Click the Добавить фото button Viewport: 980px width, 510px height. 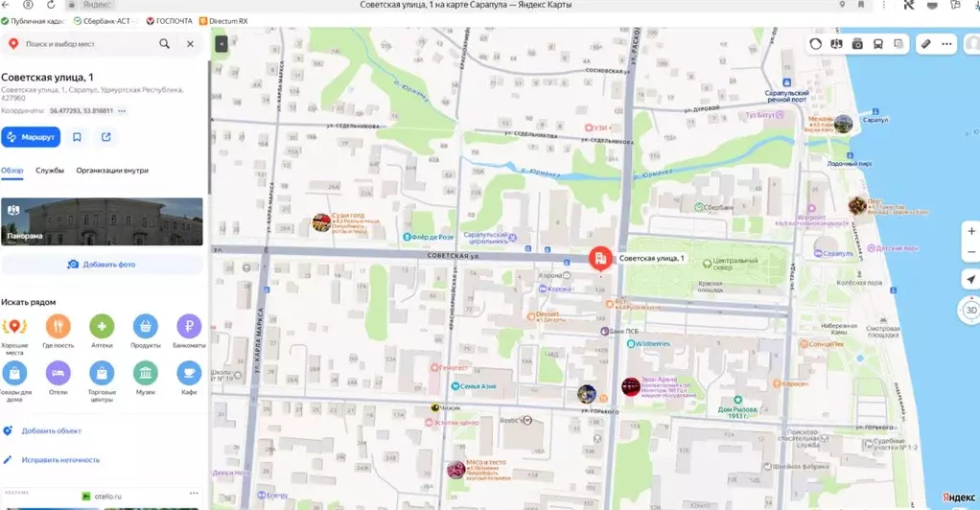pyautogui.click(x=102, y=265)
